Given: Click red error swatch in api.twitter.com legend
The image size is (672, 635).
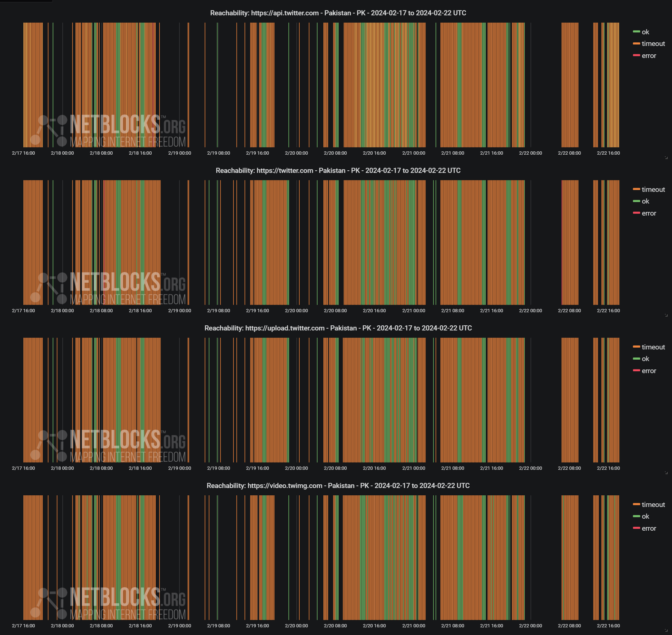Looking at the screenshot, I should pyautogui.click(x=636, y=55).
